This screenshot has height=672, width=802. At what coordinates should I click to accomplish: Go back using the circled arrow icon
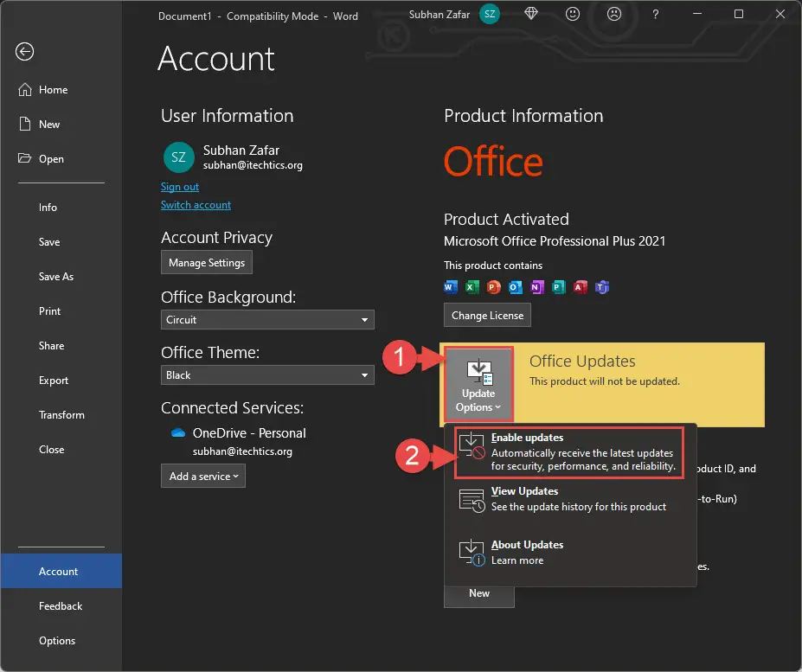24,52
